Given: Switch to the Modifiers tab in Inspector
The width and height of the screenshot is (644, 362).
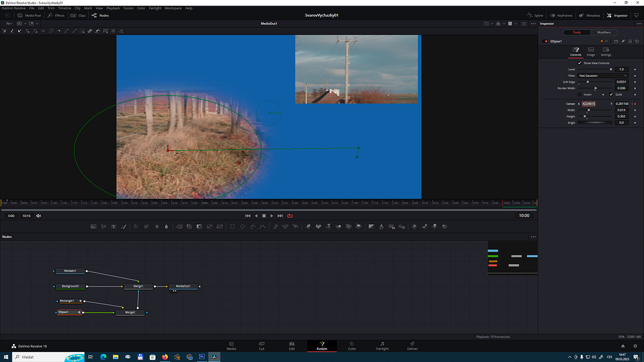Looking at the screenshot, I should (x=604, y=32).
